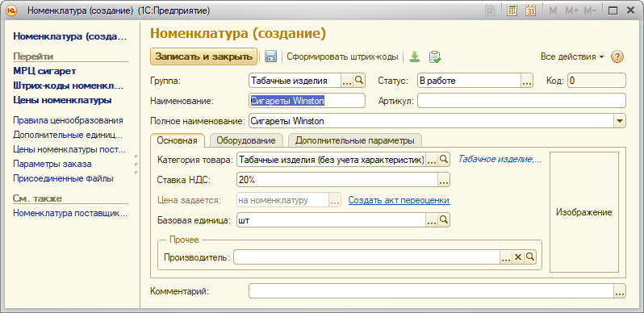
Task: Clear Производитель field with X icon
Action: 518,257
